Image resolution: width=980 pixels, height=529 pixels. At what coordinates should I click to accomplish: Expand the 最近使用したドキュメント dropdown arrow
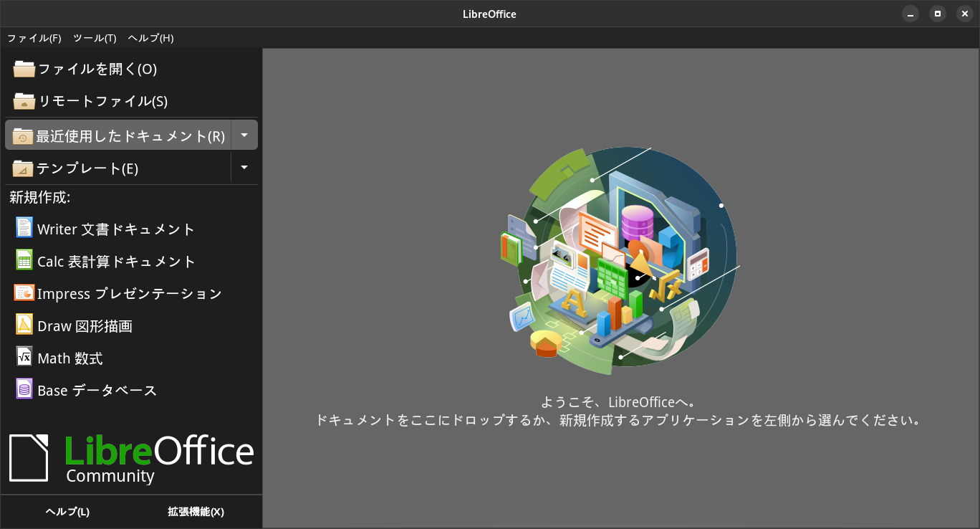(x=244, y=135)
